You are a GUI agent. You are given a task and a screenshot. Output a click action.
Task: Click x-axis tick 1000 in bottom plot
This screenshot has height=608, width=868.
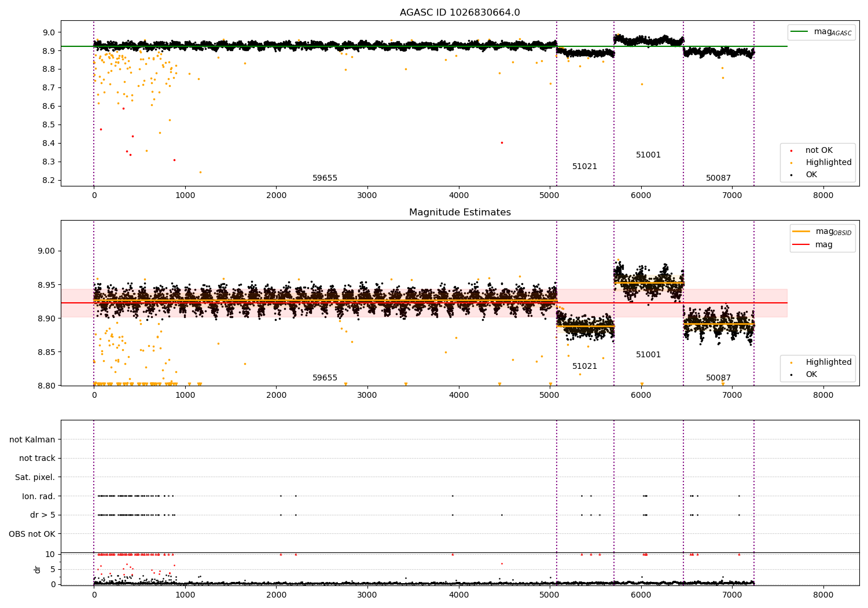185,595
